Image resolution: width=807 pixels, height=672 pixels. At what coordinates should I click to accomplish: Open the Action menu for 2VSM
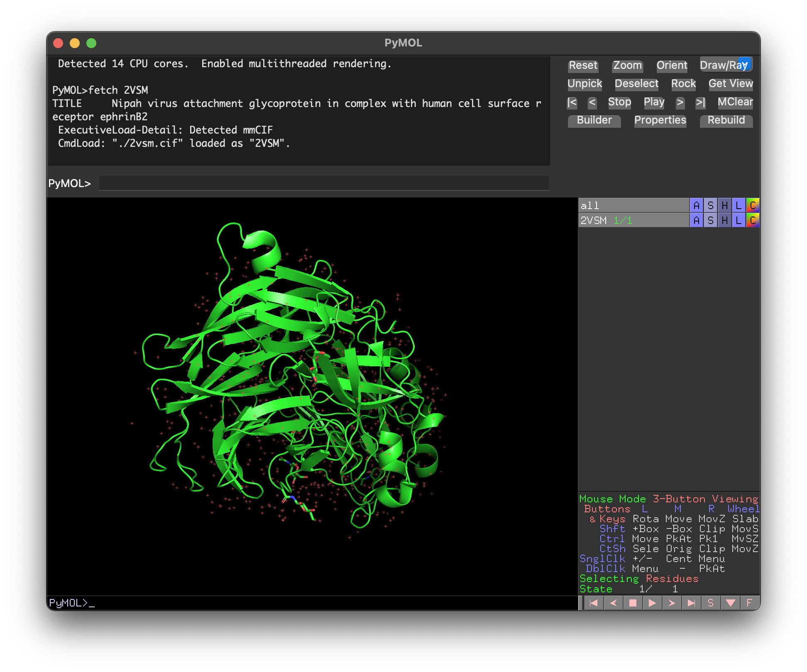point(696,220)
